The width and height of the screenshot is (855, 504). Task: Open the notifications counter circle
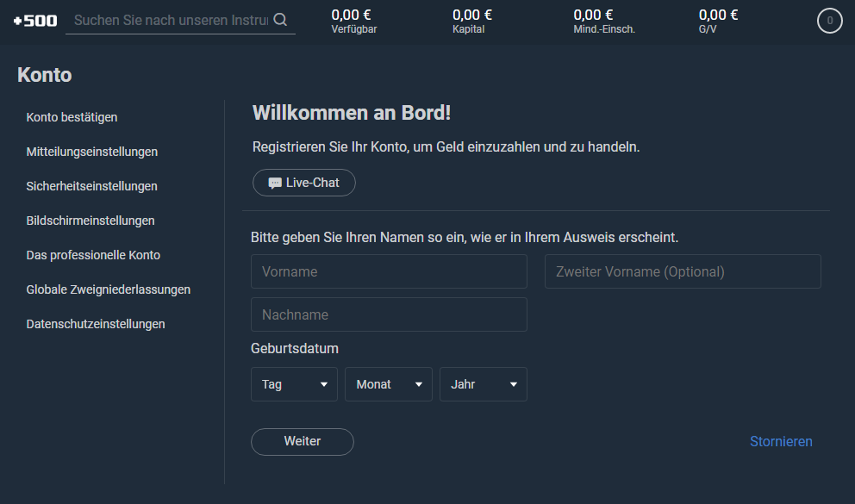pyautogui.click(x=829, y=21)
